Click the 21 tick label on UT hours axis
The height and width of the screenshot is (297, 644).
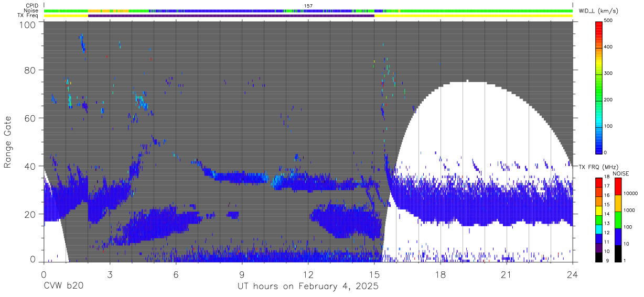[x=507, y=274]
